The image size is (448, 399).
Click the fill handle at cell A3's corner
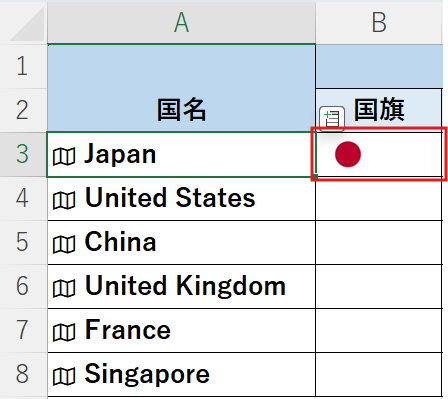315,177
